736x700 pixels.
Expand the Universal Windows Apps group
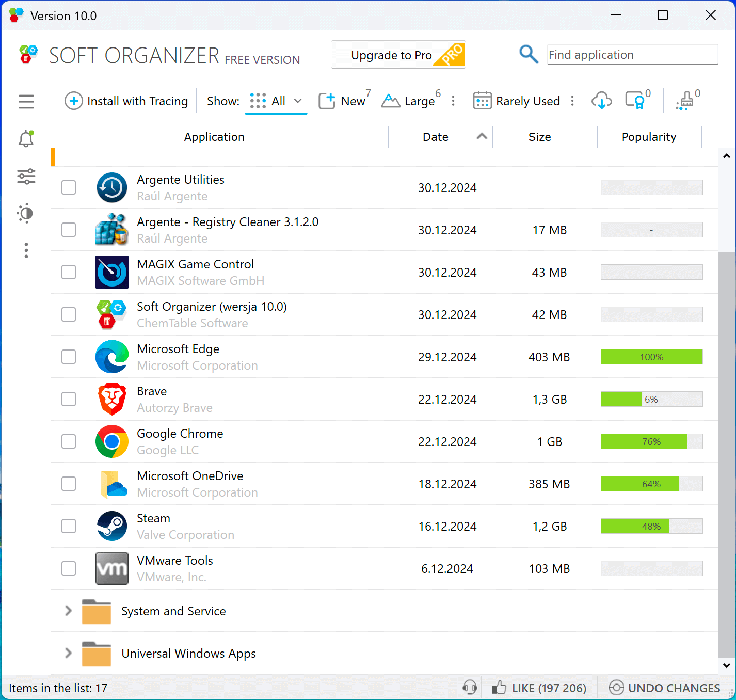tap(68, 653)
